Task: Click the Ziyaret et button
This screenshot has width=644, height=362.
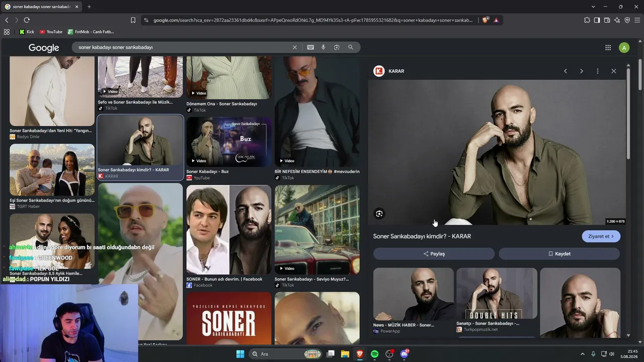Action: (x=601, y=236)
